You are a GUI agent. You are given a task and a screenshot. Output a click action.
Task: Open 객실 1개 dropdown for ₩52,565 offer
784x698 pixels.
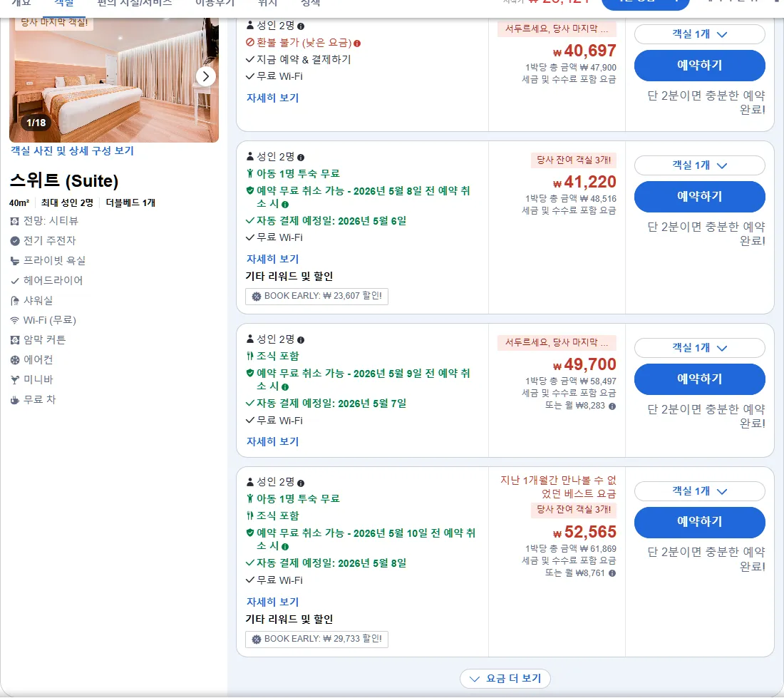click(x=699, y=491)
